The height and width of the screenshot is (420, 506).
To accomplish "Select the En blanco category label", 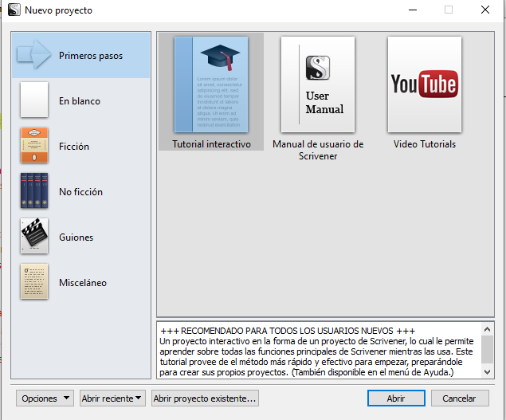I will point(80,101).
